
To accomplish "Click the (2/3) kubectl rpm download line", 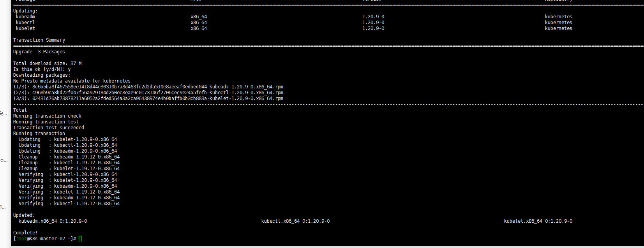I will [x=148, y=93].
